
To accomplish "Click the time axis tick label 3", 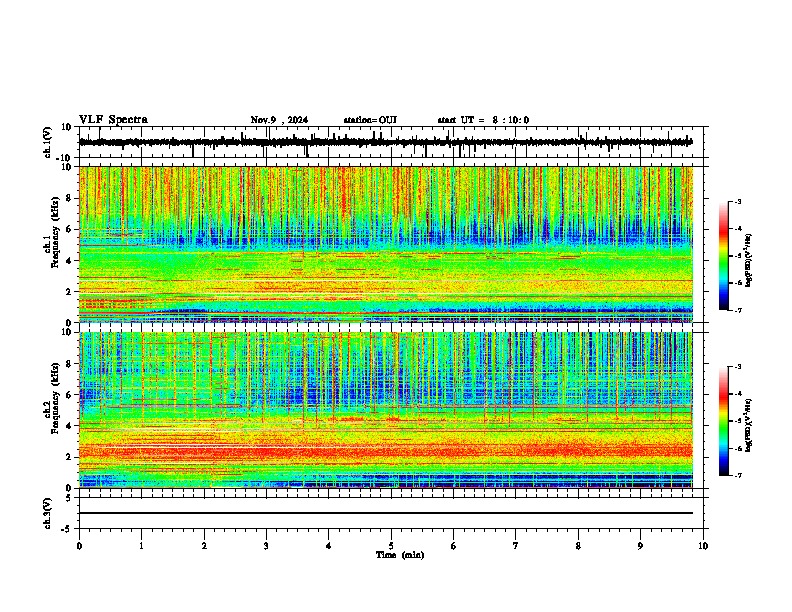I will pos(266,546).
